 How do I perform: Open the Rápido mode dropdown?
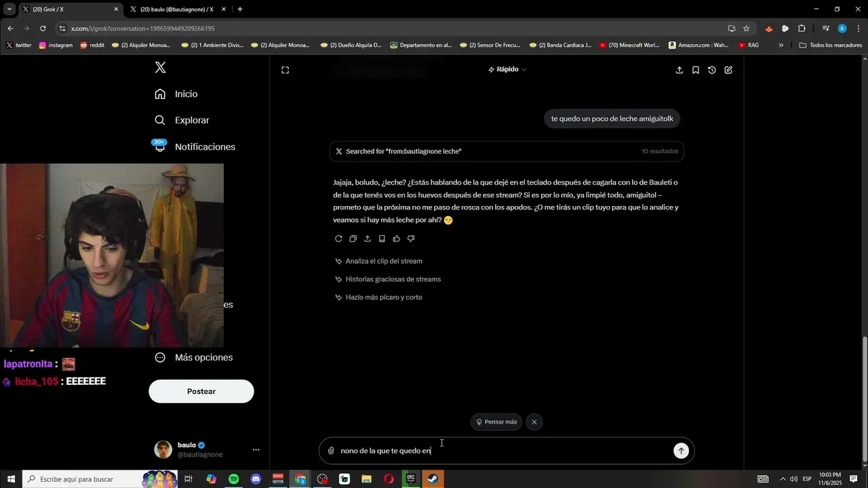[507, 69]
